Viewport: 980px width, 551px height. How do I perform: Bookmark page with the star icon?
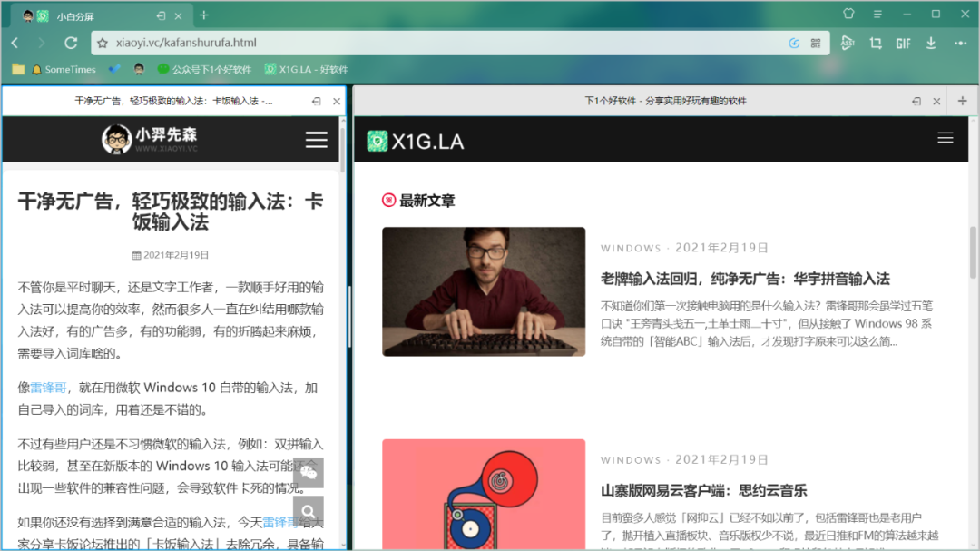click(103, 43)
